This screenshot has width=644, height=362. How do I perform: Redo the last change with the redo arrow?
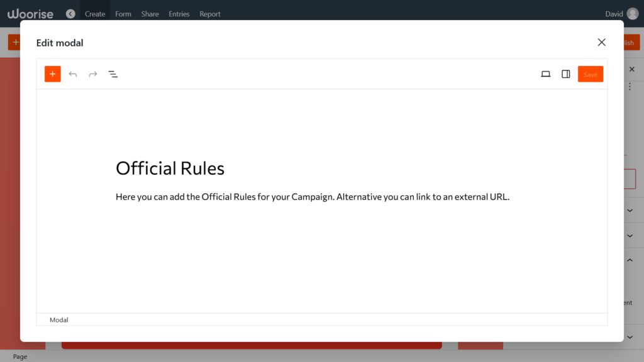click(x=93, y=74)
